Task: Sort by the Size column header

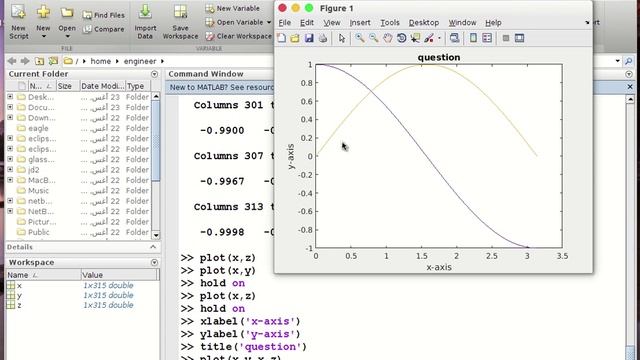Action: tap(67, 86)
